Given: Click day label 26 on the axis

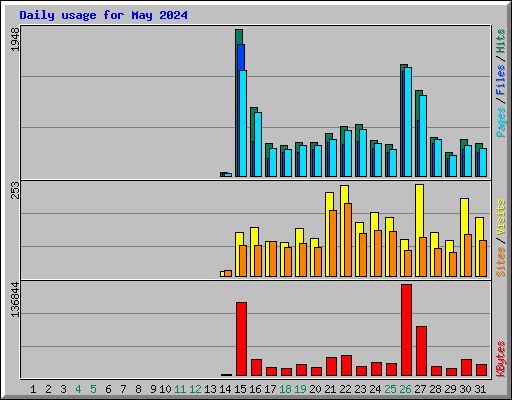Looking at the screenshot, I should click(x=405, y=389).
